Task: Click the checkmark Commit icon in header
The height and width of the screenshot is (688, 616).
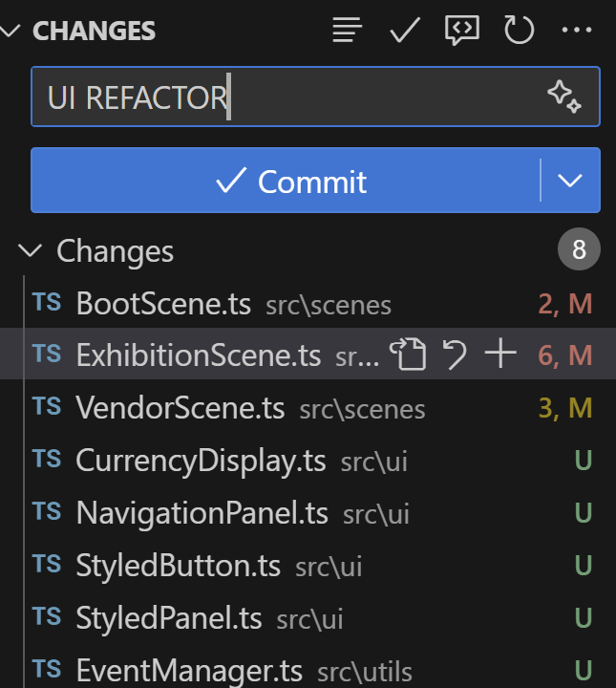Action: (x=405, y=31)
